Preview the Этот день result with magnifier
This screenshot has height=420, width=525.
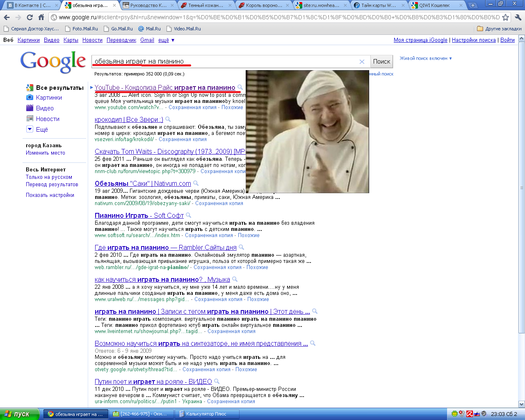[315, 311]
